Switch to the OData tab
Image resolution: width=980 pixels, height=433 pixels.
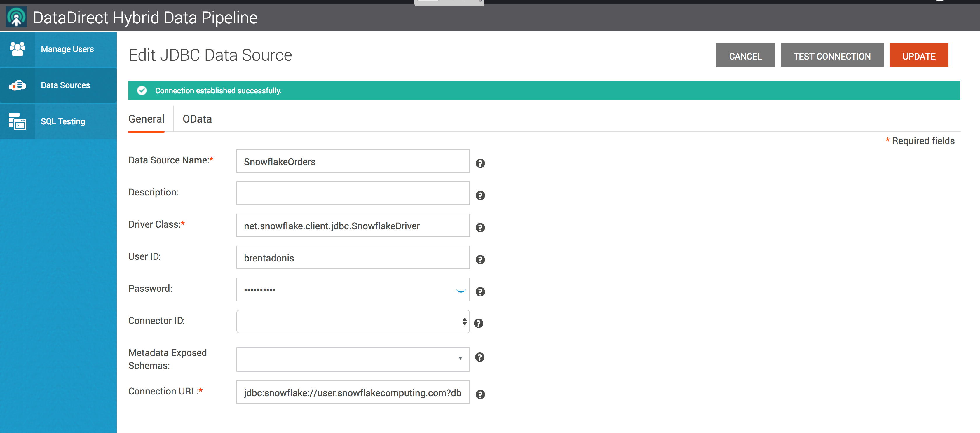(197, 119)
